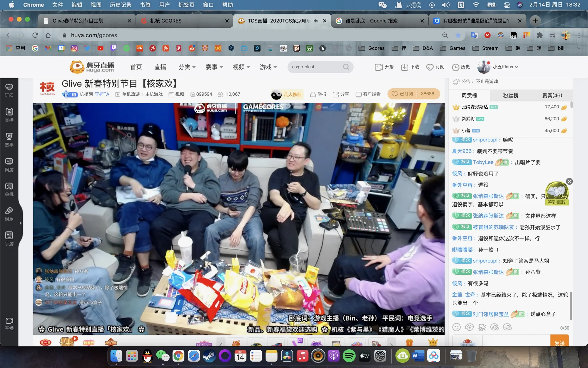588x368 pixels.
Task: Open the 网游 online games sidebar icon
Action: point(9,165)
